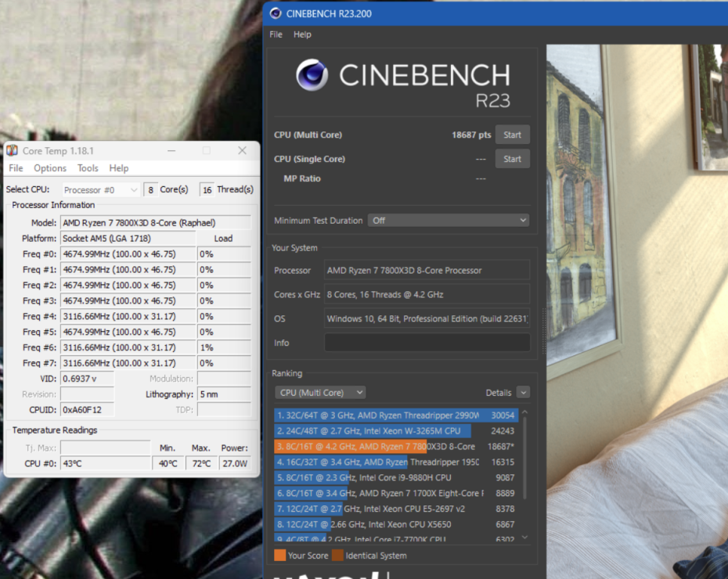Screen dimensions: 728x579
Task: Open the Minimum Test Duration dropdown
Action: tap(449, 221)
